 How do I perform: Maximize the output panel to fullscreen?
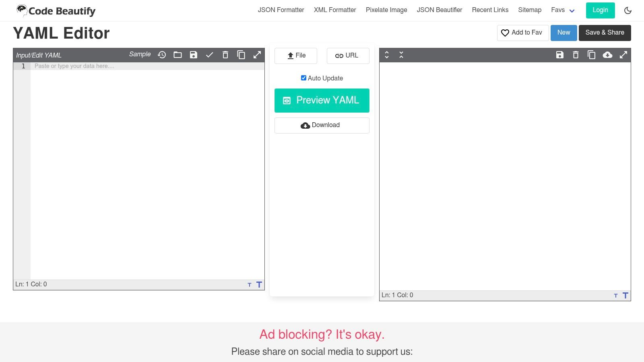623,55
